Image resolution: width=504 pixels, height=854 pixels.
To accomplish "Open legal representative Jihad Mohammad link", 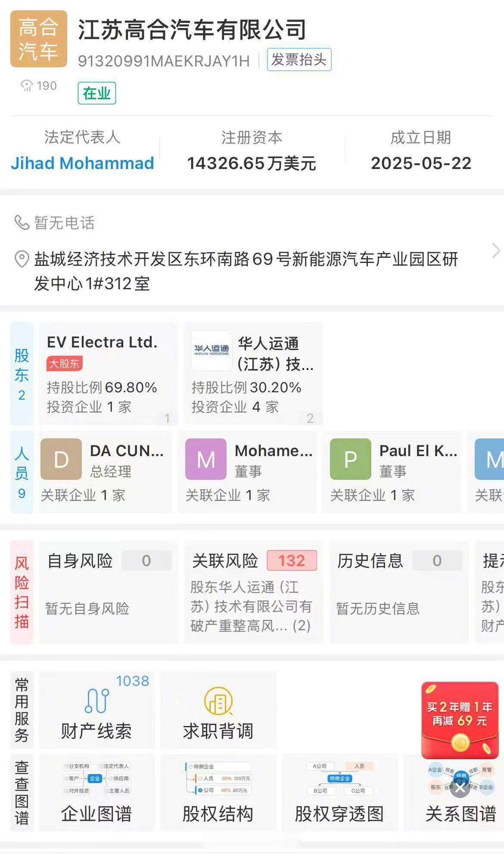I will coord(82,163).
